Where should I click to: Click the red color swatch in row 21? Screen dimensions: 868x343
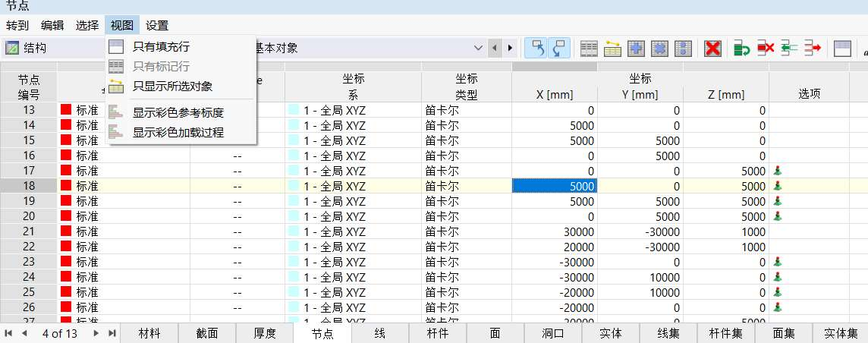point(66,231)
